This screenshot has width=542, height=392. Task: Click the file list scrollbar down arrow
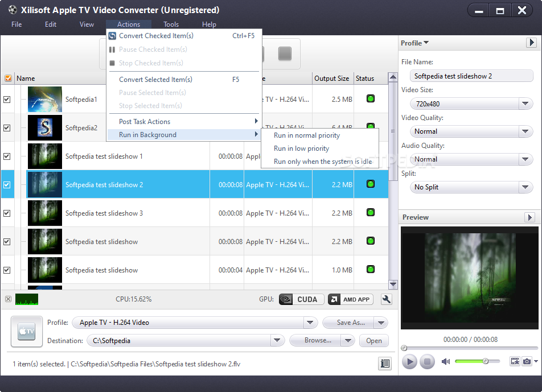point(393,284)
